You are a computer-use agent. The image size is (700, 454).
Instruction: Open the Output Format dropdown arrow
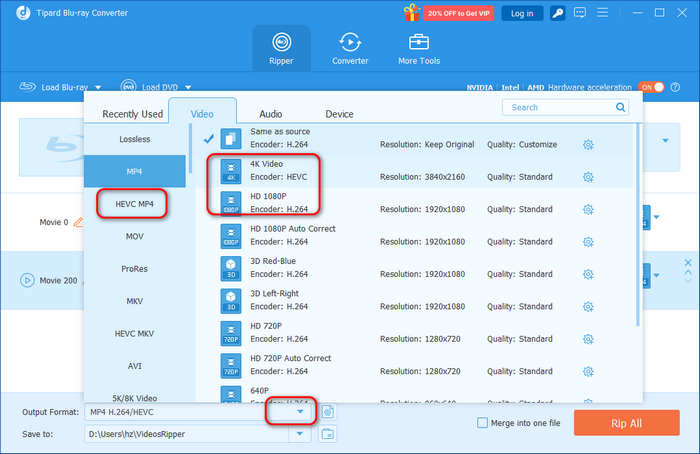pyautogui.click(x=300, y=412)
